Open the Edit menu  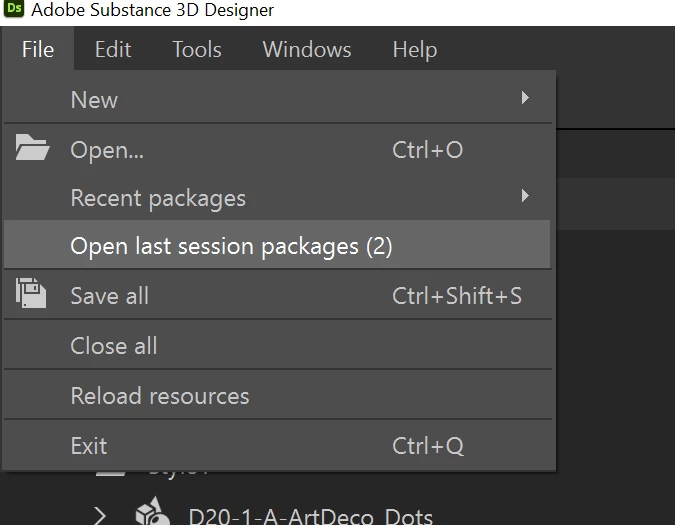point(113,49)
